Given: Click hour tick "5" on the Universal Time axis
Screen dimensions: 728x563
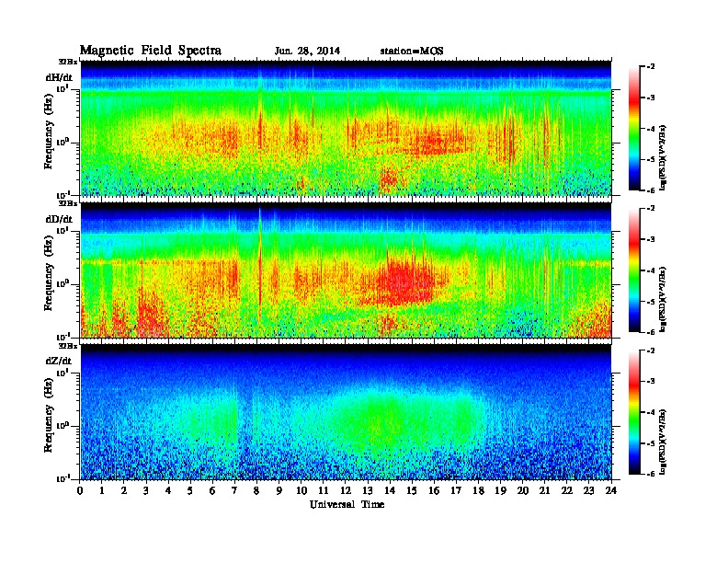Looking at the screenshot, I should [191, 491].
